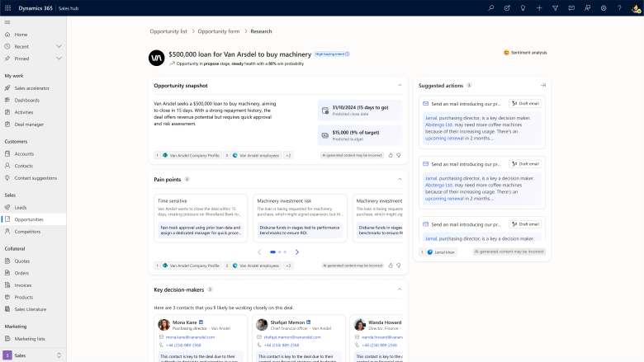
Task: Go to next pain points card
Action: coord(297,252)
